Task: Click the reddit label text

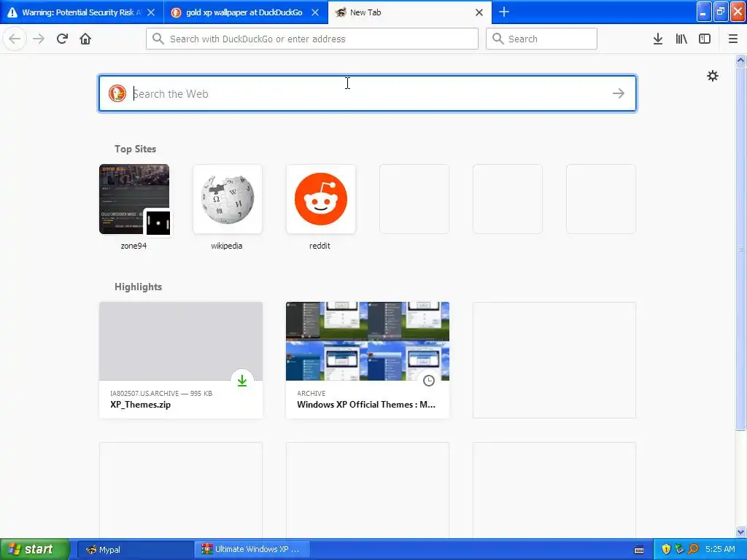Action: (320, 246)
